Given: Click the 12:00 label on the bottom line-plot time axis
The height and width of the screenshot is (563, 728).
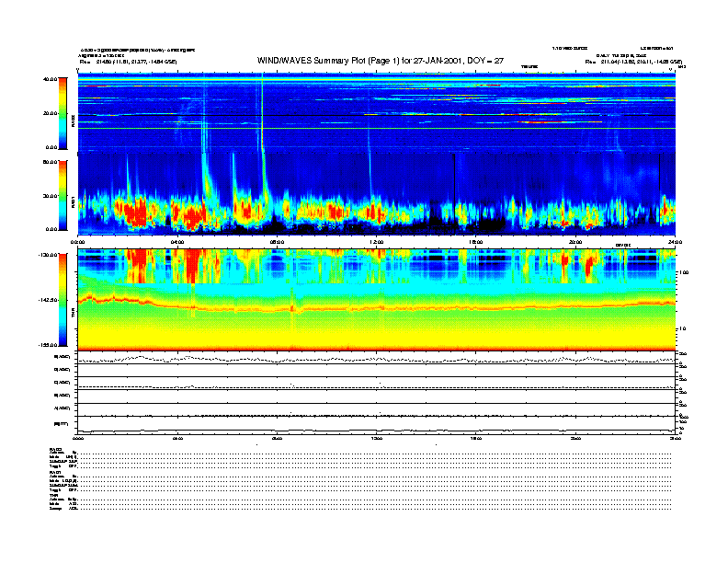Looking at the screenshot, I should pos(377,438).
